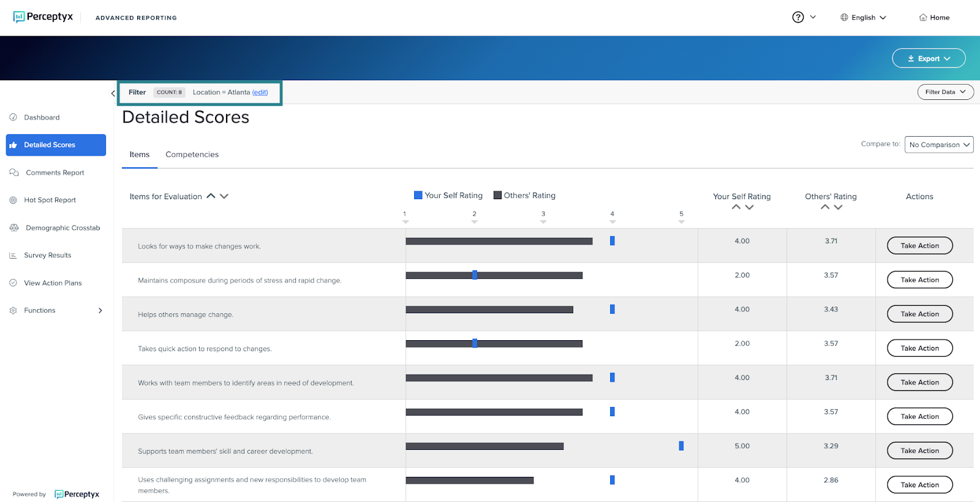This screenshot has height=502, width=980.
Task: Take Action for Supports team members' skill
Action: tap(920, 451)
